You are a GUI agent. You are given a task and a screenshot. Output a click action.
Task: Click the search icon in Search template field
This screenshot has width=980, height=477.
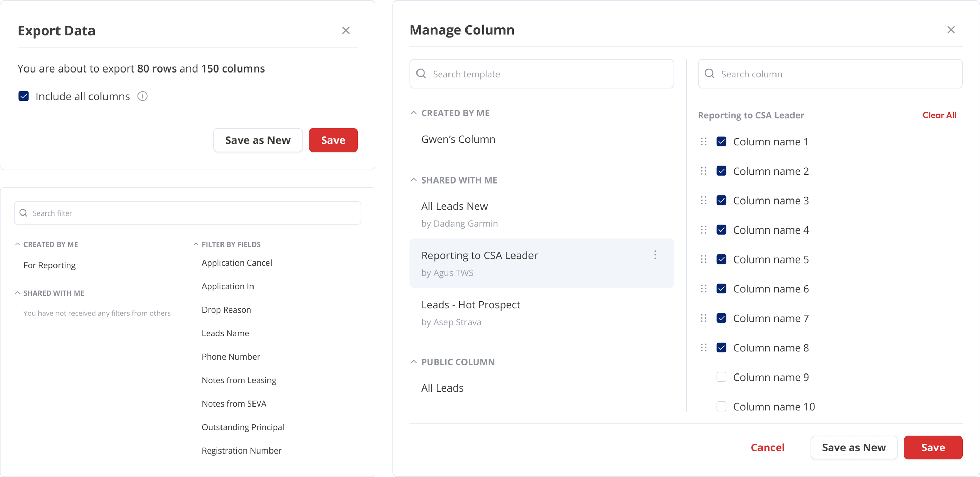tap(422, 74)
